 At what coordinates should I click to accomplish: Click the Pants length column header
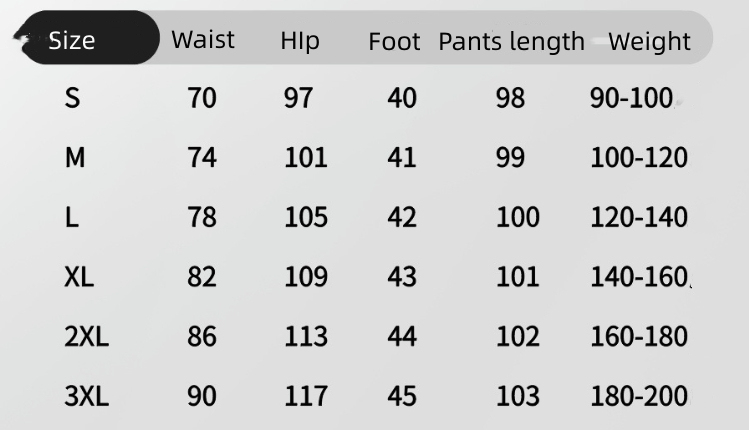point(511,41)
